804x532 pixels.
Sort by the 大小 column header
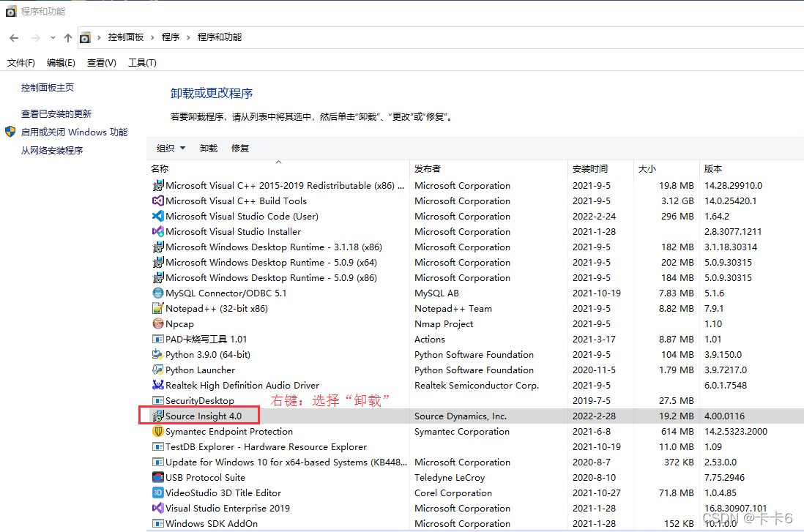[x=666, y=168]
